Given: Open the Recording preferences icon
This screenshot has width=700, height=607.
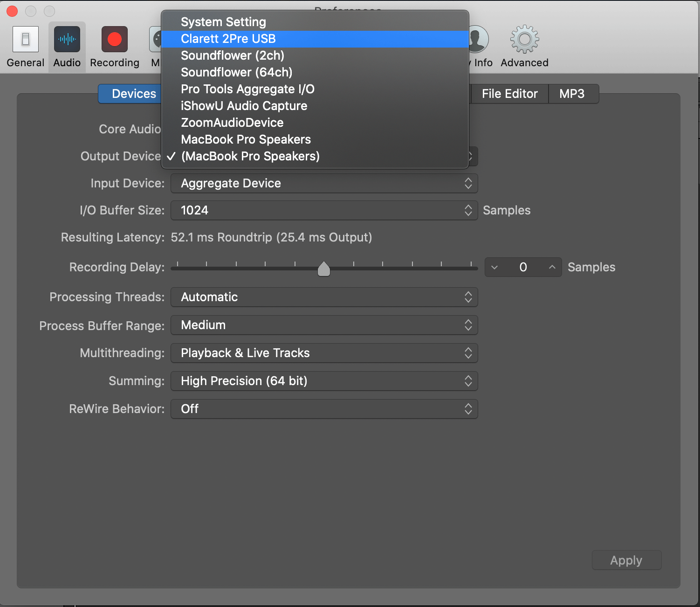Looking at the screenshot, I should (115, 40).
